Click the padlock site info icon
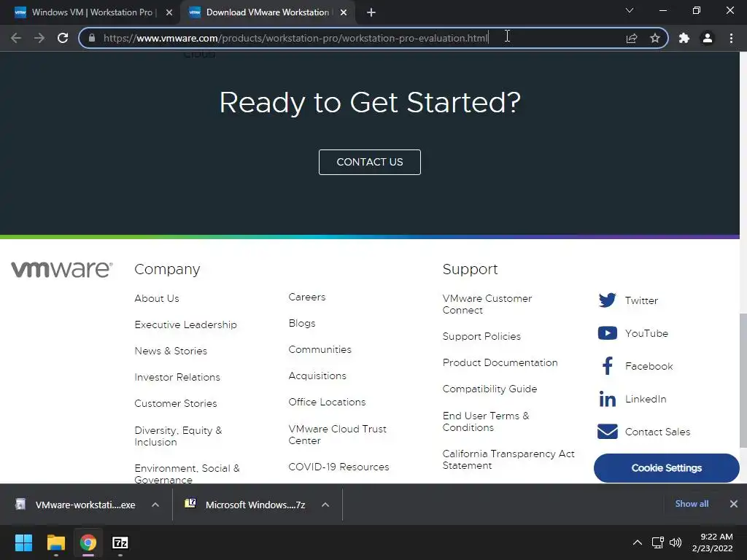 tap(92, 38)
